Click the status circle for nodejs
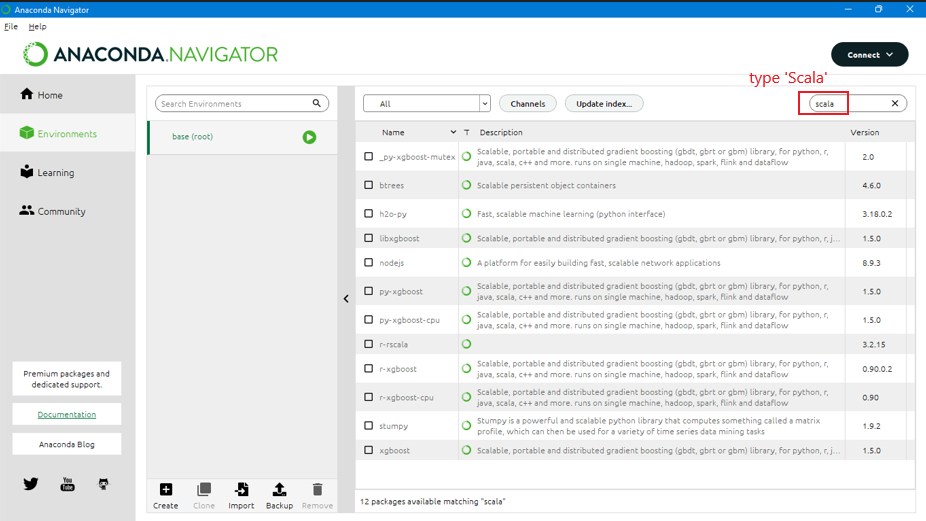Viewport: 926px width, 521px height. pos(467,262)
